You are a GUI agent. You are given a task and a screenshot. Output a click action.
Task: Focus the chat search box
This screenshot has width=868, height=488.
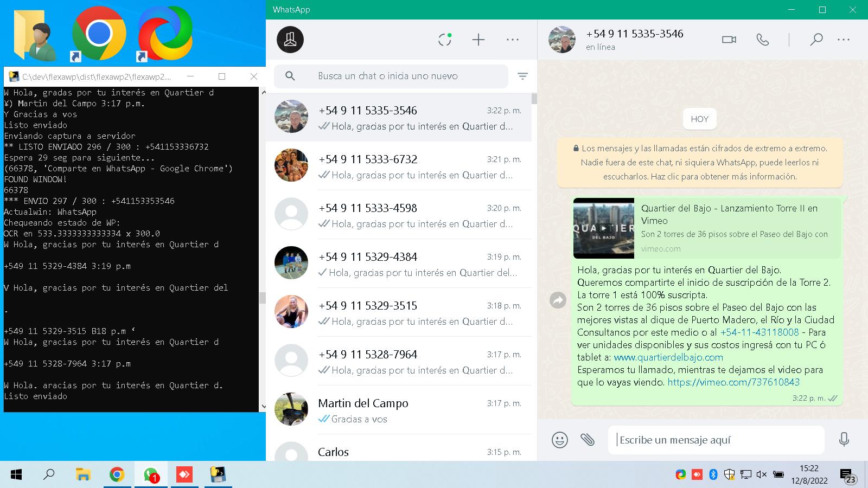(391, 76)
